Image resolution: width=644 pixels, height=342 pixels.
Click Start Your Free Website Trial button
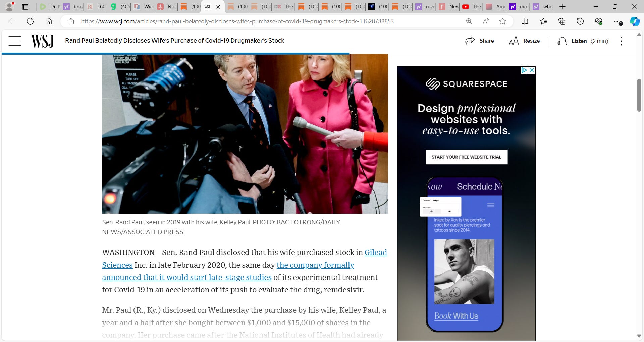point(467,157)
